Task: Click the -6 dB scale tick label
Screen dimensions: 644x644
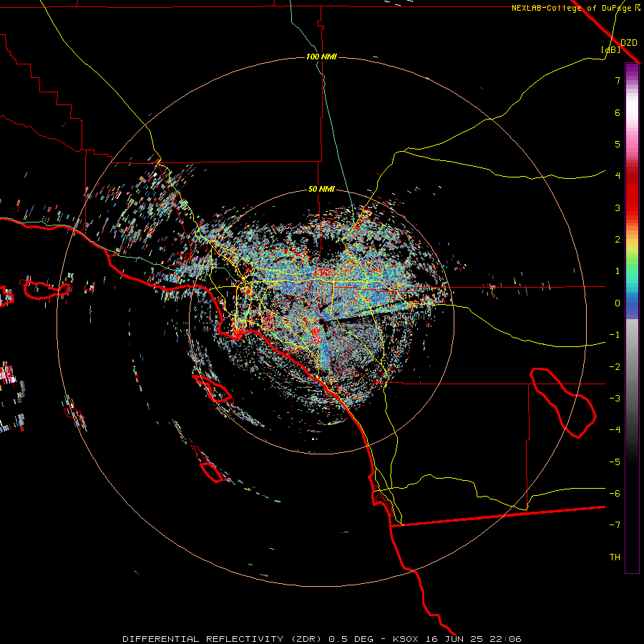Action: (615, 494)
